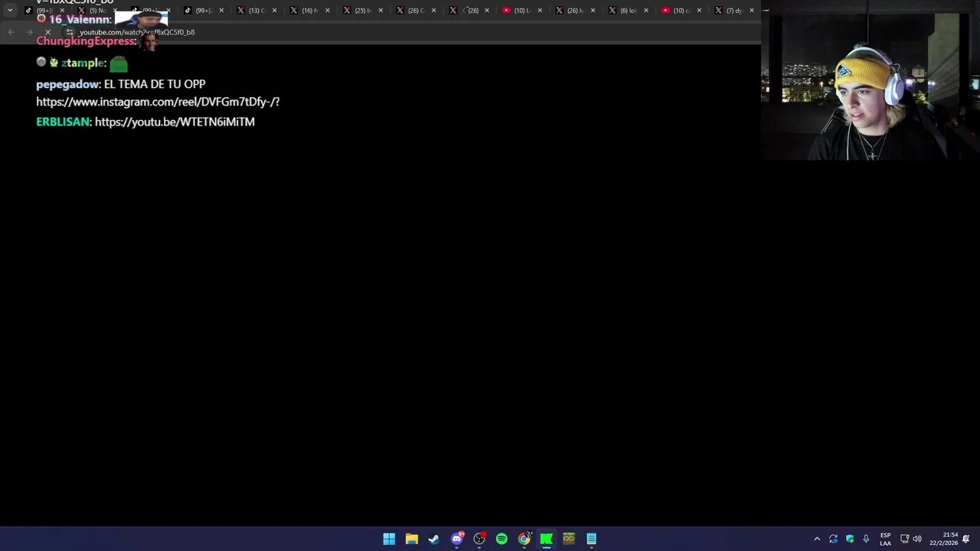Open Spotify from the taskbar
Image resolution: width=980 pixels, height=551 pixels.
(x=501, y=539)
